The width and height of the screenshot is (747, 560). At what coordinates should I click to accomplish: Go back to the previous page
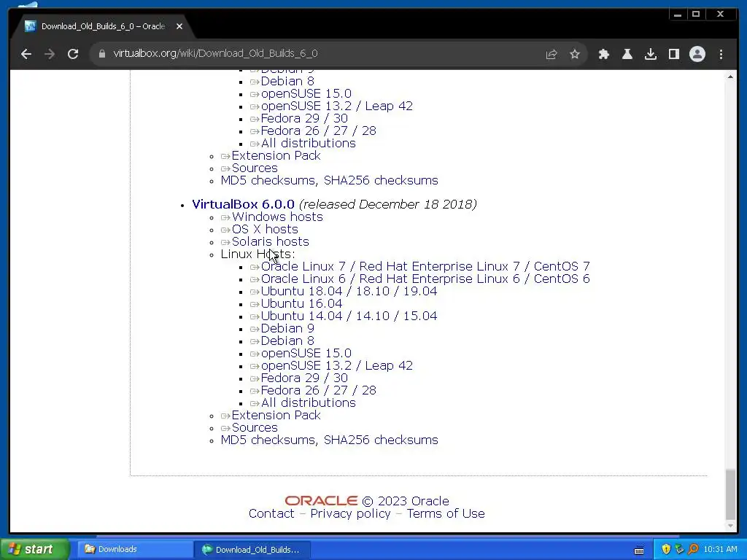26,54
